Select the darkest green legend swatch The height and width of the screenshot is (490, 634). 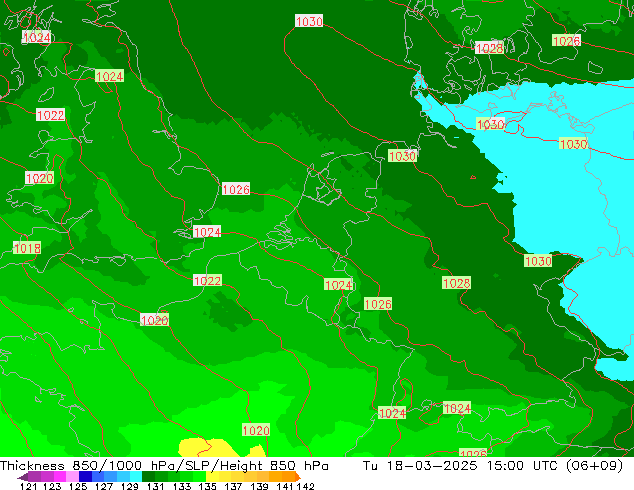148,477
